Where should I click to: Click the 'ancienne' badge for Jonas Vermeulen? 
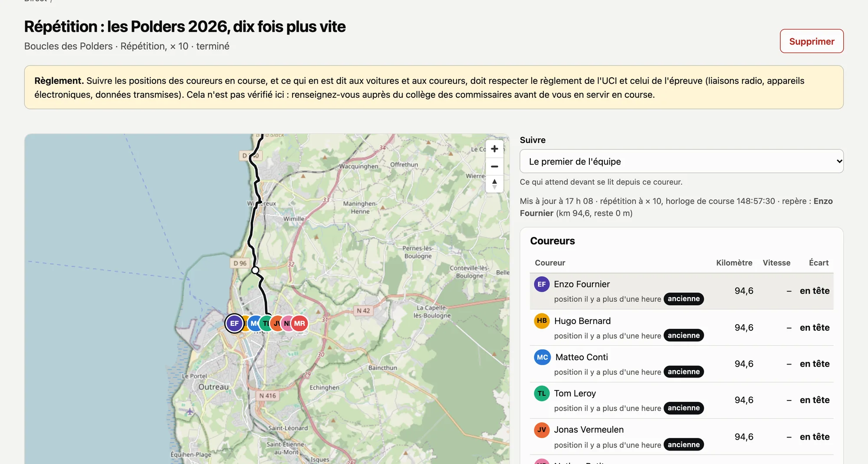(x=684, y=444)
